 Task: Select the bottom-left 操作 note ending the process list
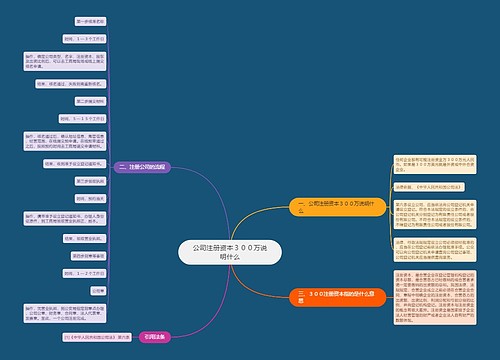click(x=65, y=313)
